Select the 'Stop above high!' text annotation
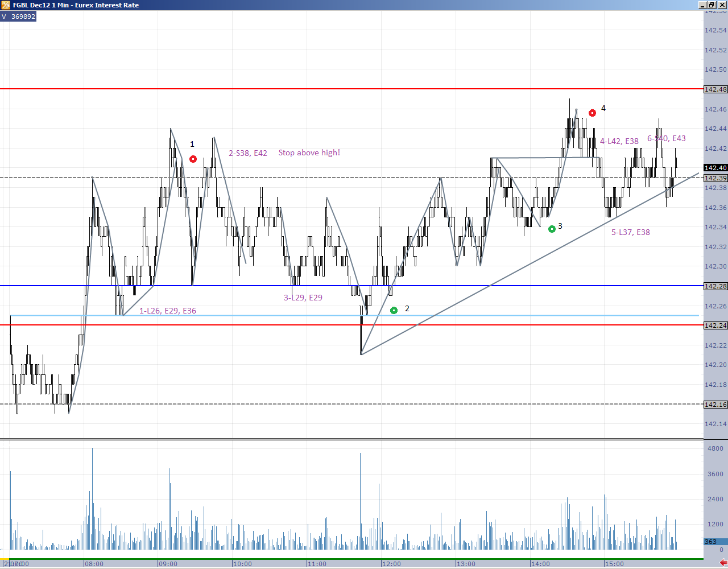This screenshot has width=728, height=569. (309, 152)
